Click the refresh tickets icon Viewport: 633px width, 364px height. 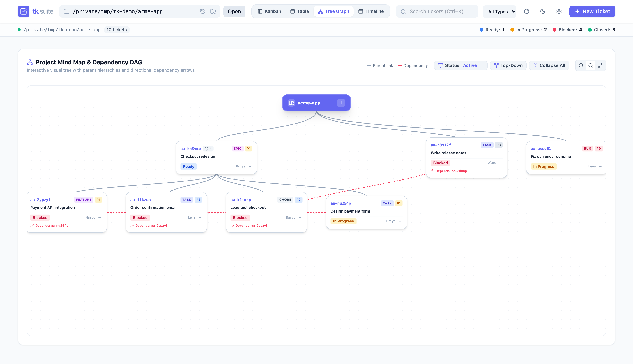point(527,12)
